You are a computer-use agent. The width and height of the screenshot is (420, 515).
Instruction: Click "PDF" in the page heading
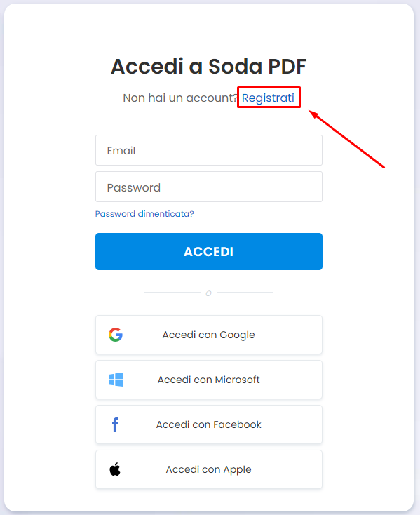tap(287, 67)
